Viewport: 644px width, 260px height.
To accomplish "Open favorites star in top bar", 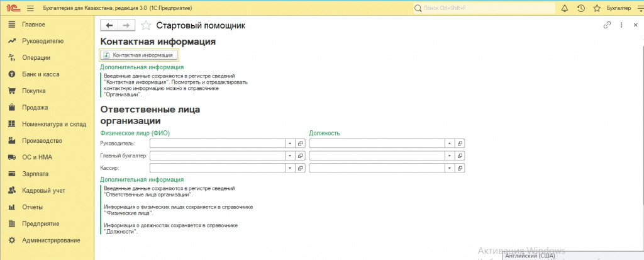I will (597, 8).
